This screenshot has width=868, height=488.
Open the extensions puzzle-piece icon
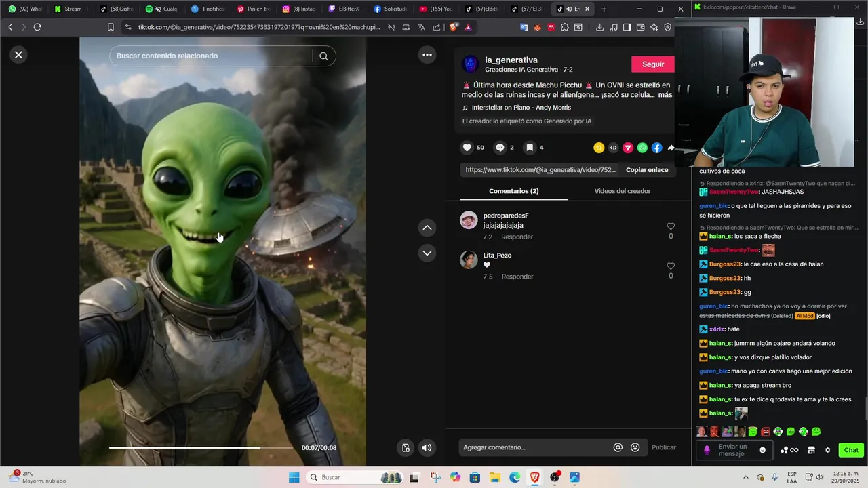(564, 27)
